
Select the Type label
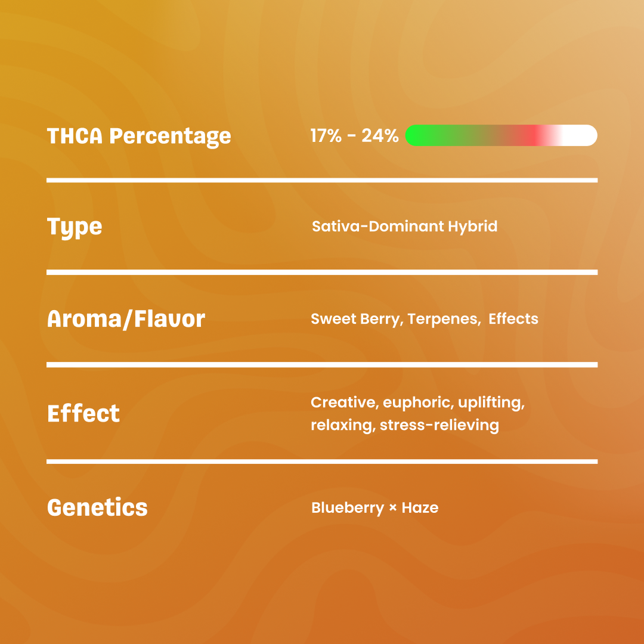(75, 228)
